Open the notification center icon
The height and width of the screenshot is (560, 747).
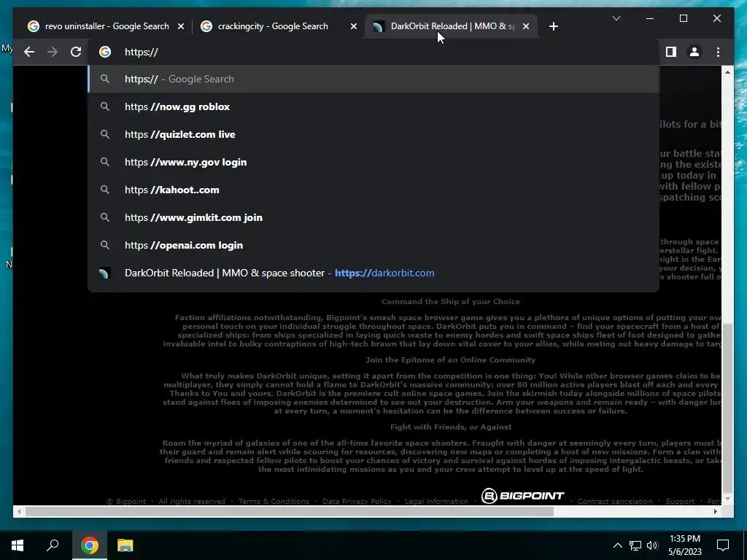coord(723,545)
